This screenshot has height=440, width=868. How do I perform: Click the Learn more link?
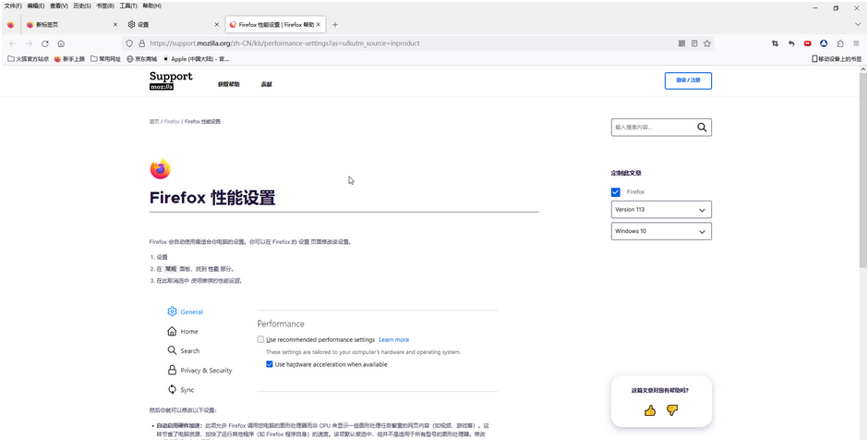pyautogui.click(x=393, y=340)
